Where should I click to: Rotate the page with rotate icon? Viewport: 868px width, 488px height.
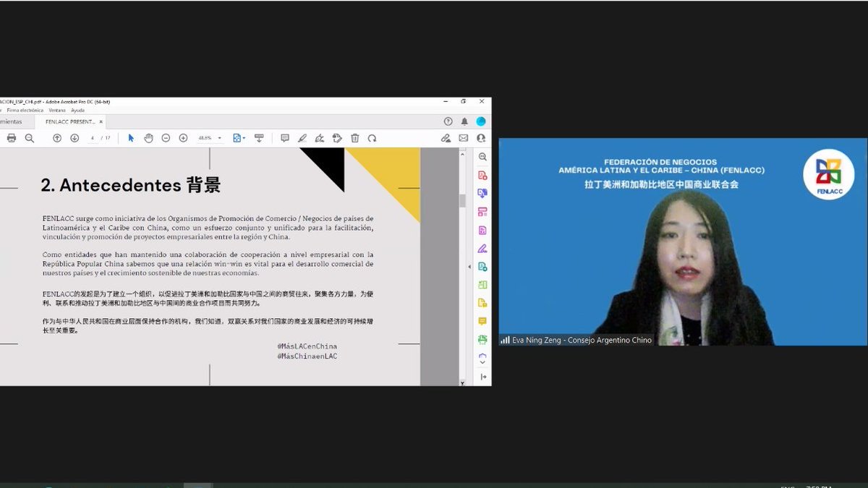tap(372, 138)
